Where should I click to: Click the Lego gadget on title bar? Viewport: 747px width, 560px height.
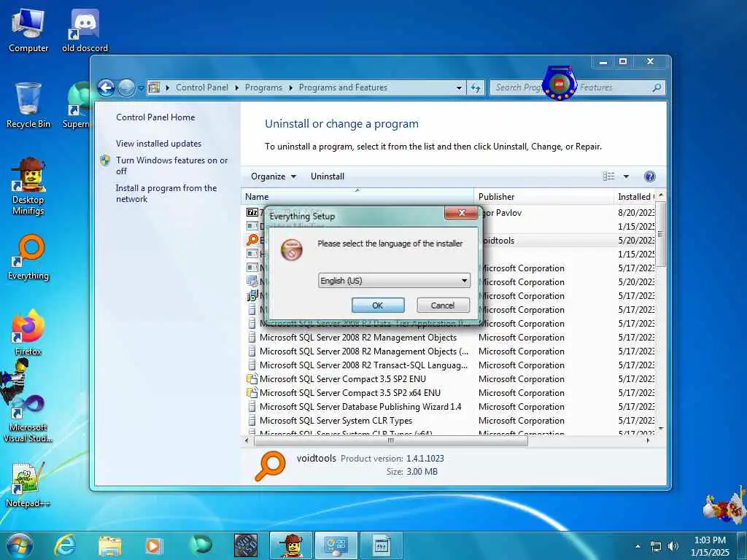(x=560, y=83)
